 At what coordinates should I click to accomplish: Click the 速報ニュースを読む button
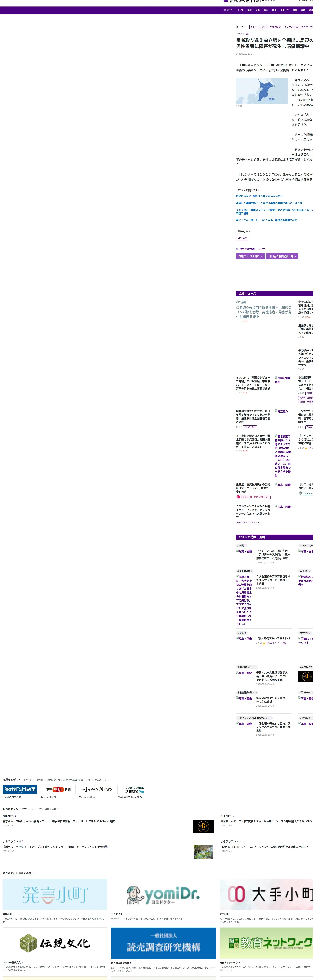tap(250, 256)
